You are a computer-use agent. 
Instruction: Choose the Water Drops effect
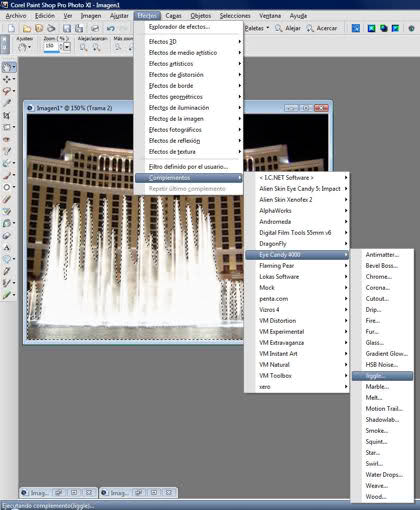(382, 475)
